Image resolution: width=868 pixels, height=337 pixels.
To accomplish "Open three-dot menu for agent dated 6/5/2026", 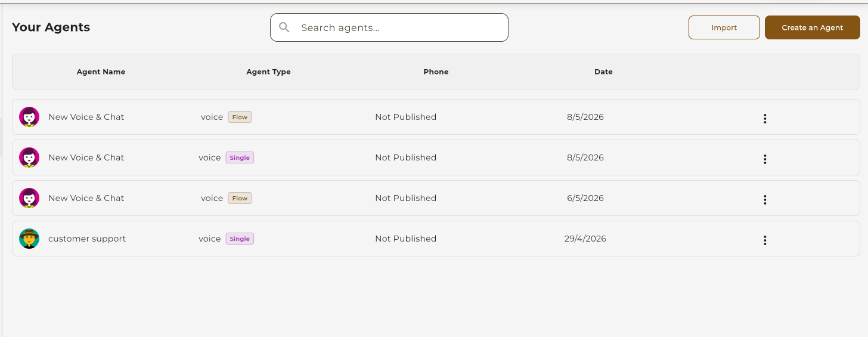I will coord(765,199).
